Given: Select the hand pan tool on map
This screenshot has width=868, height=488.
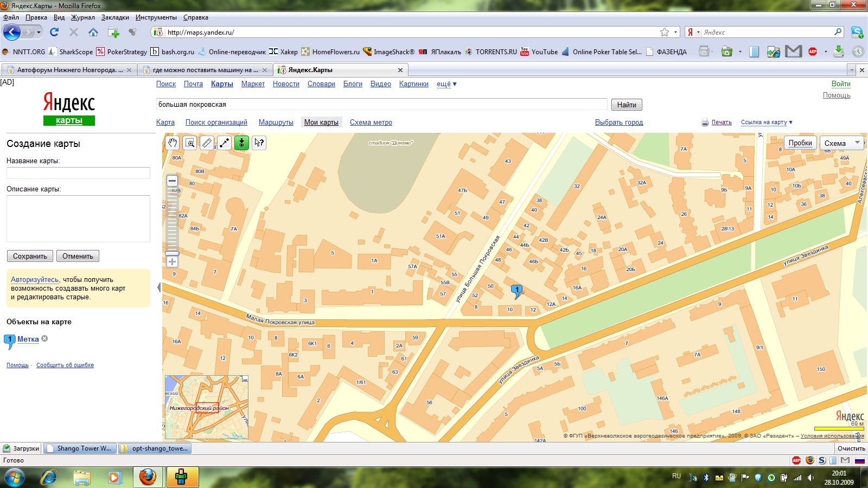Looking at the screenshot, I should click(172, 143).
